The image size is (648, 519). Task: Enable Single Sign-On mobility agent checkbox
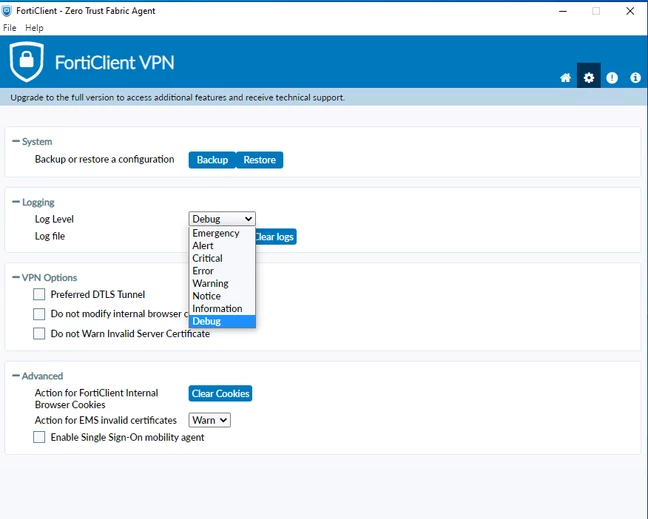point(39,437)
